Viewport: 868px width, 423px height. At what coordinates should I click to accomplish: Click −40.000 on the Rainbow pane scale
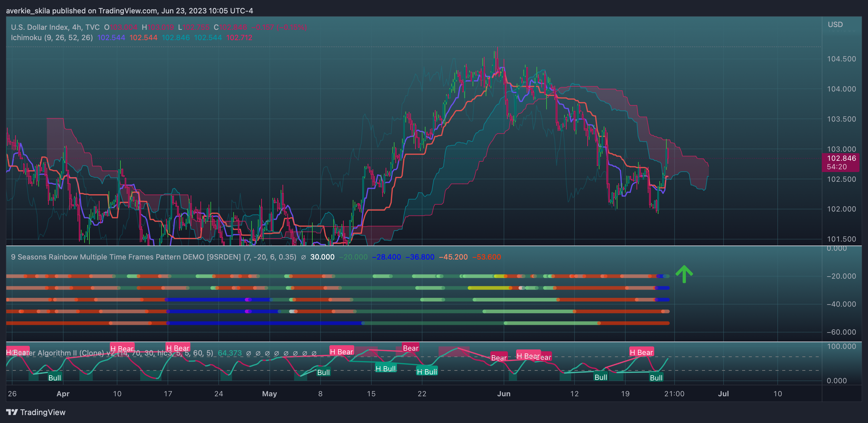(x=841, y=304)
